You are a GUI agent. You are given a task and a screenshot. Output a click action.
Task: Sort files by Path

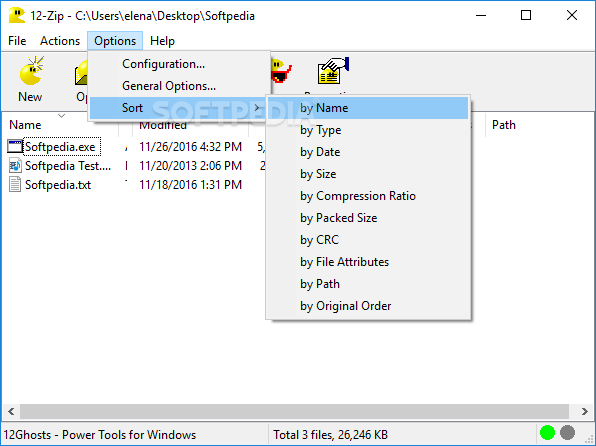(368, 284)
